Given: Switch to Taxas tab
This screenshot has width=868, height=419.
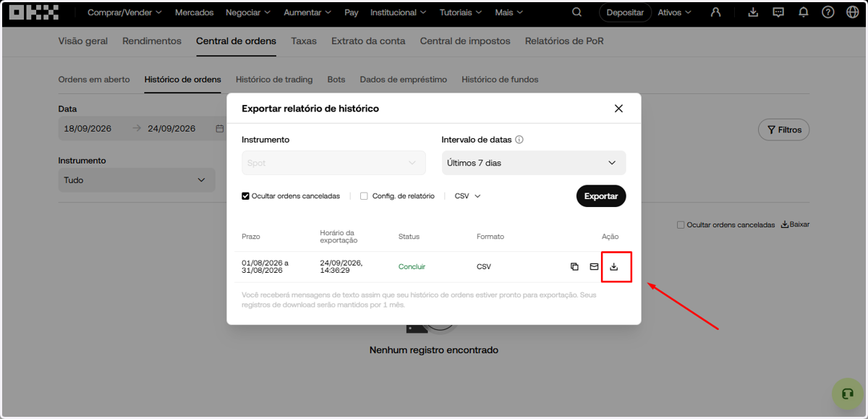Looking at the screenshot, I should point(304,41).
